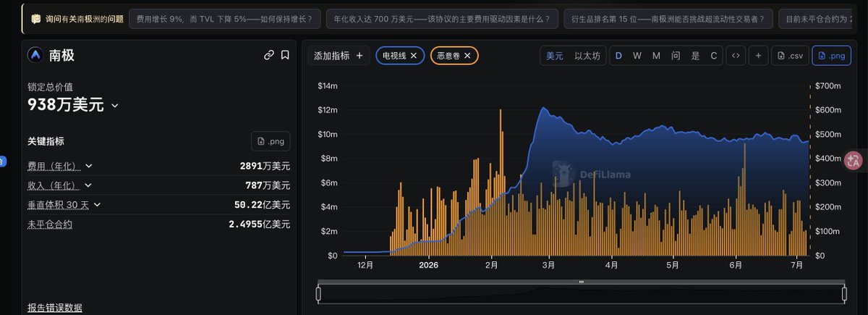868x315 pixels.
Task: Click the plus button next to embed
Action: [758, 56]
